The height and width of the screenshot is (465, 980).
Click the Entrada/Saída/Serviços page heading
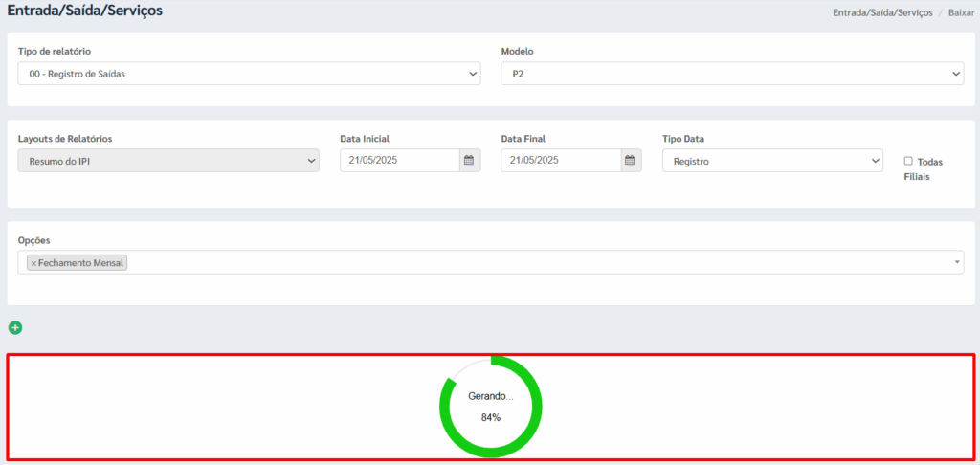tap(85, 11)
